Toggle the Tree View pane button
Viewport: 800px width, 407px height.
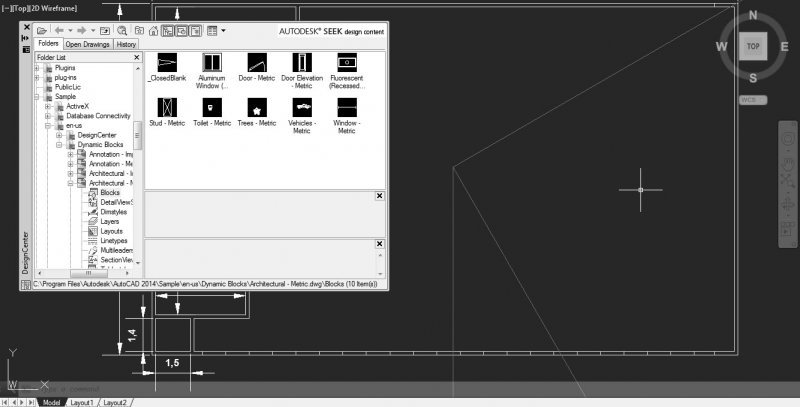(167, 31)
